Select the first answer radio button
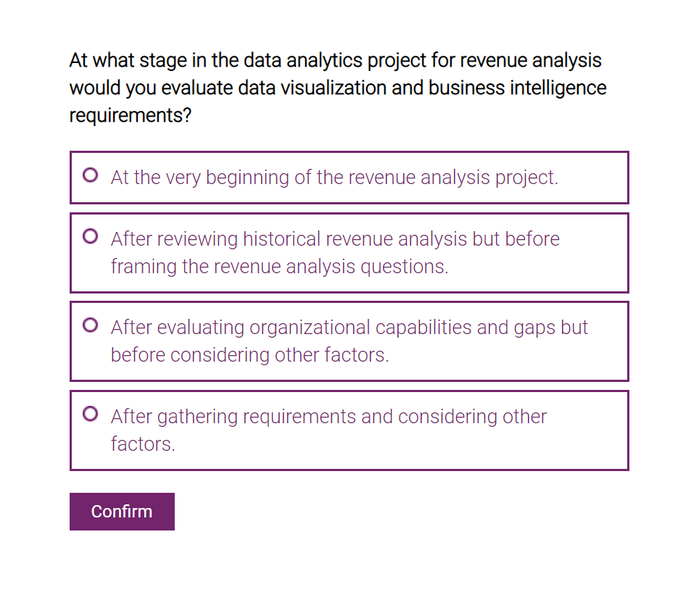 pos(89,175)
